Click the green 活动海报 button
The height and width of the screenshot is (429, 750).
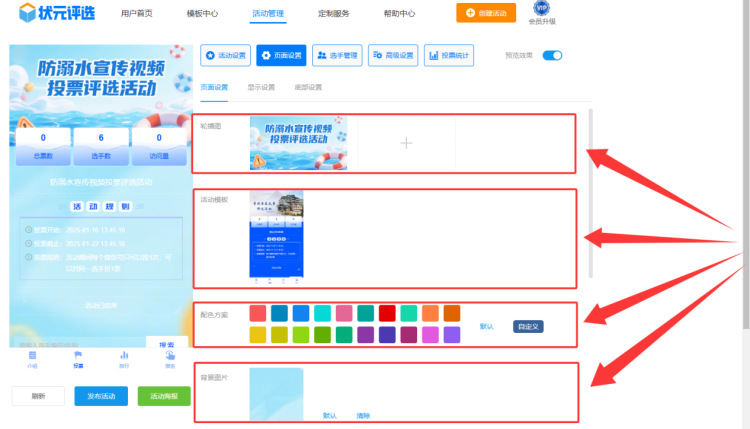coord(164,396)
